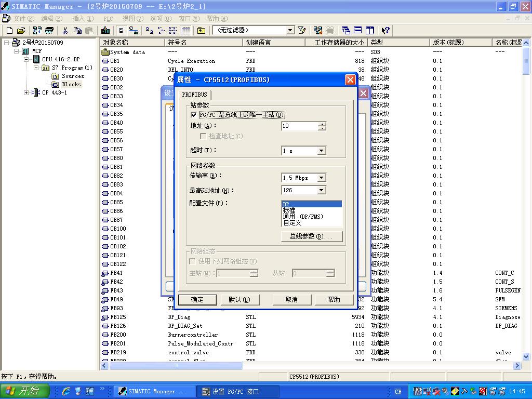Increase the address value with the up stepper arrow
The image size is (532, 399).
(x=322, y=124)
